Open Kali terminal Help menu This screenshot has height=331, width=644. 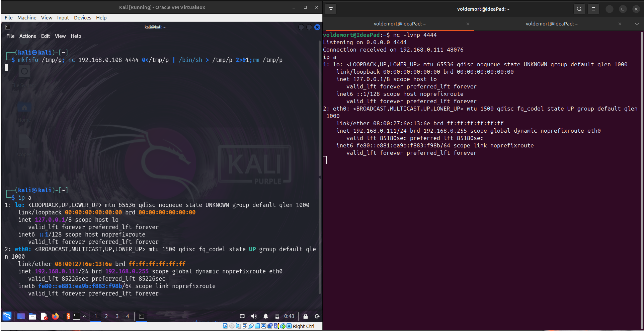(76, 36)
